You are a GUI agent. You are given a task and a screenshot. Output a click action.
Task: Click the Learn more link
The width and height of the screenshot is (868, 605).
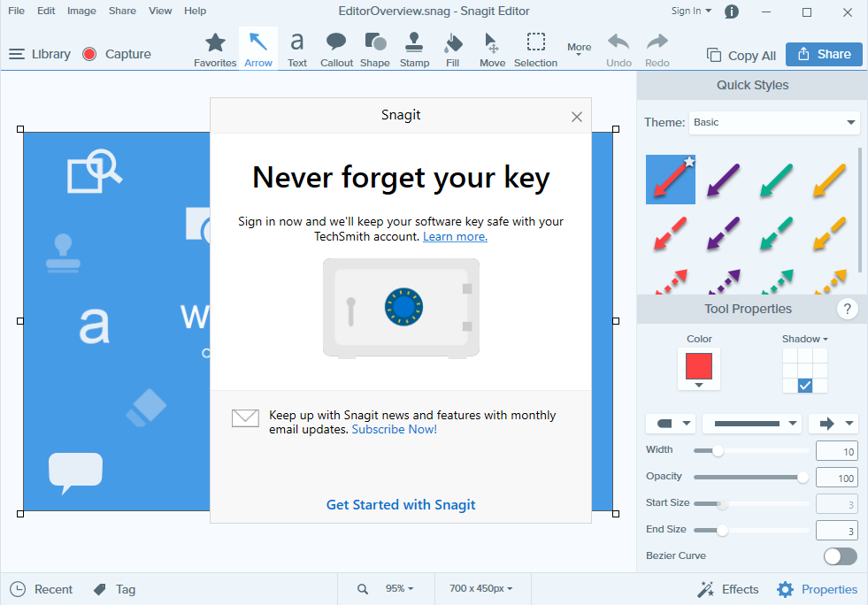pyautogui.click(x=455, y=237)
